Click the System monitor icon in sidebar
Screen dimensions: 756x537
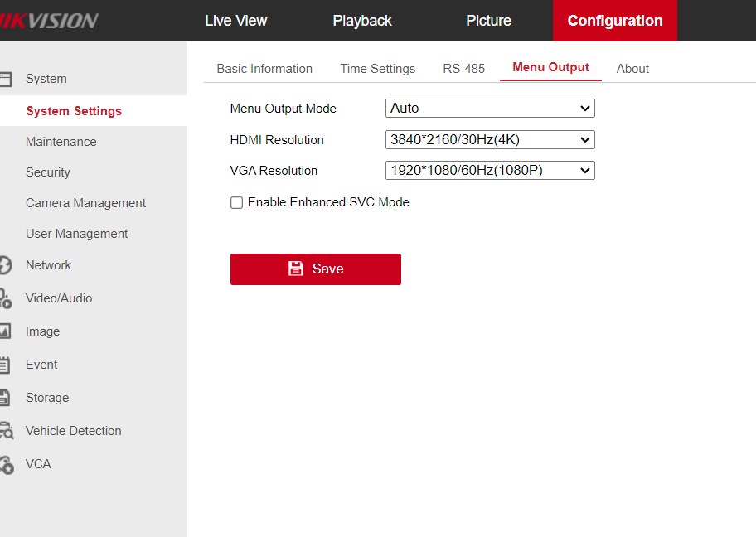point(5,79)
